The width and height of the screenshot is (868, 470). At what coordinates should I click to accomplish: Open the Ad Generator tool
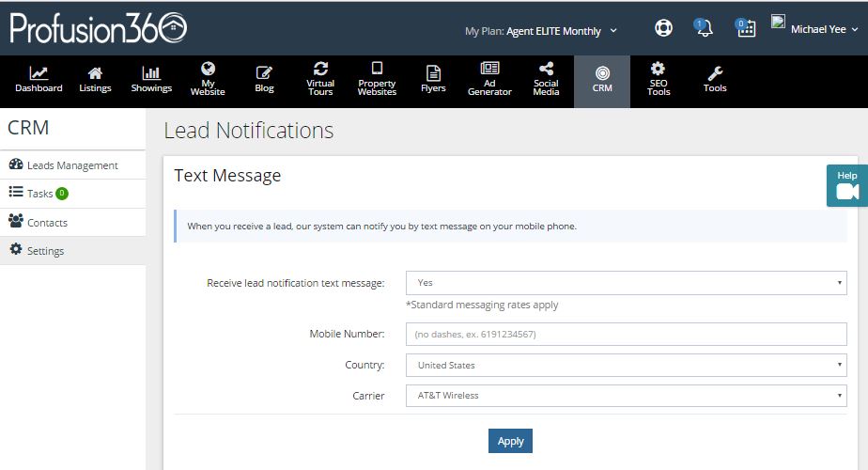click(x=489, y=81)
